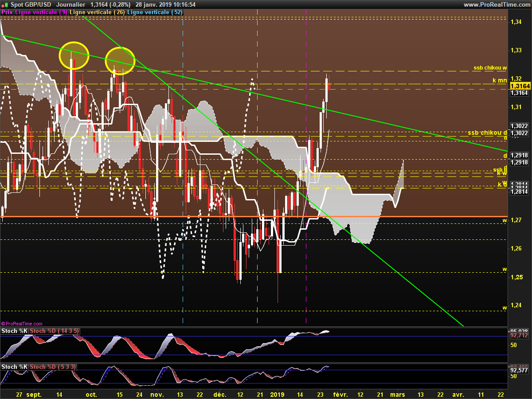Select the 'Ligne verticale (9)' label
532x399 pixels.
[41, 12]
